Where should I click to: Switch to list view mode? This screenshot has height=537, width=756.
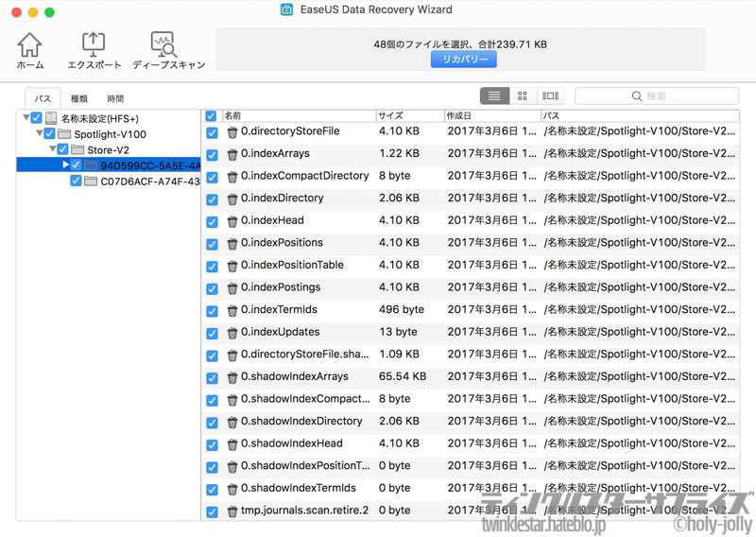point(494,96)
